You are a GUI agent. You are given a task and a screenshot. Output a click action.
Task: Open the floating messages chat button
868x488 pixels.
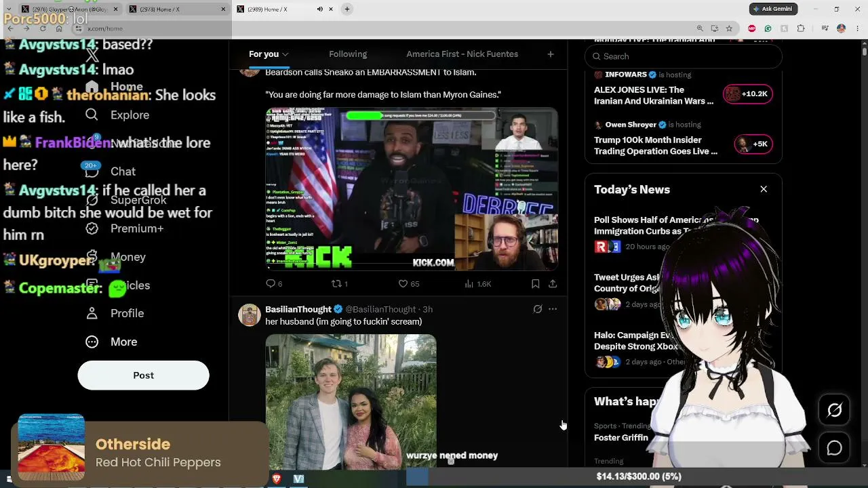click(x=834, y=448)
